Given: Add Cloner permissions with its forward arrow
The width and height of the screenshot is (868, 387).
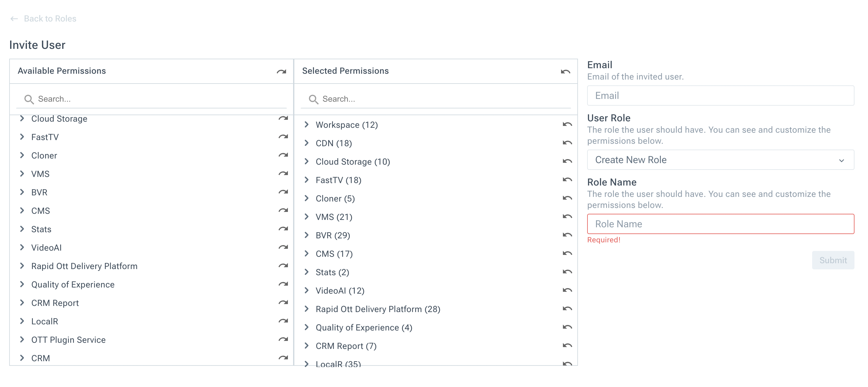Looking at the screenshot, I should point(283,155).
